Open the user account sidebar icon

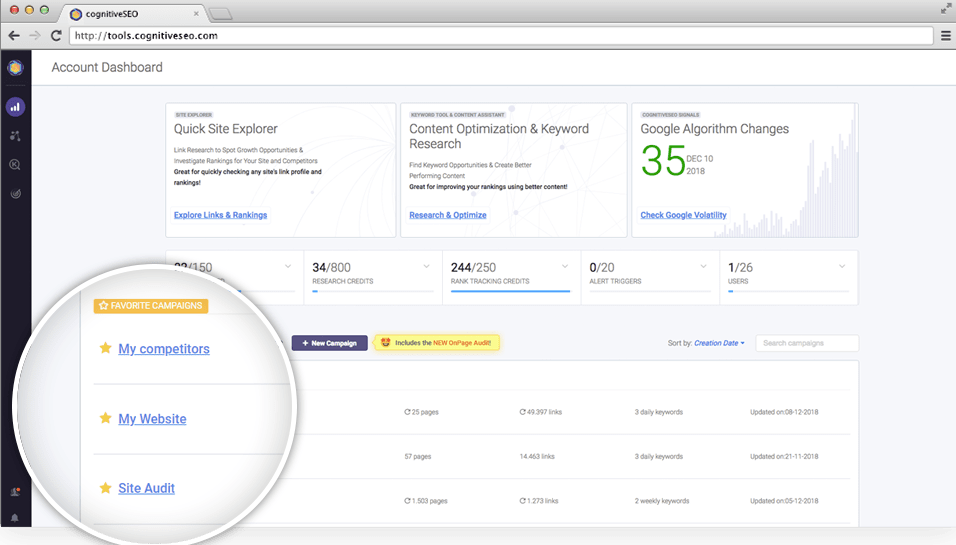[x=15, y=491]
